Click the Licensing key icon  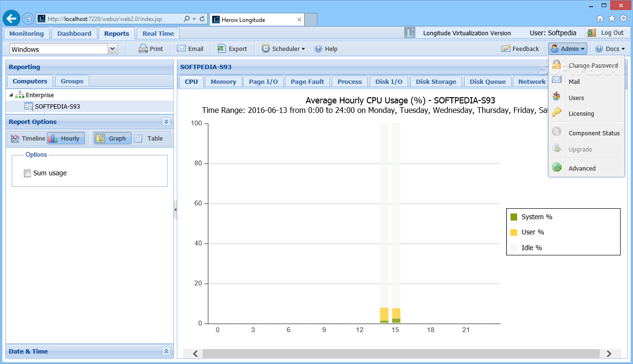click(556, 113)
